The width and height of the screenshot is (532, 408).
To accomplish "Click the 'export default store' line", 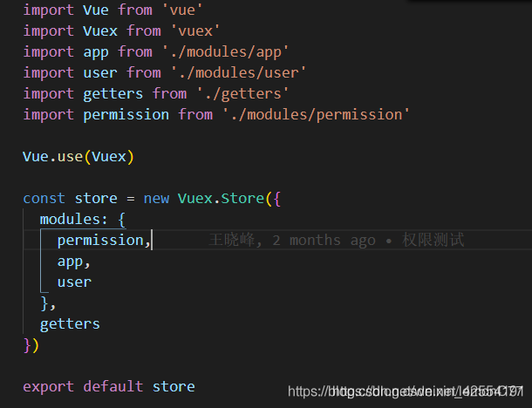I will coord(108,386).
